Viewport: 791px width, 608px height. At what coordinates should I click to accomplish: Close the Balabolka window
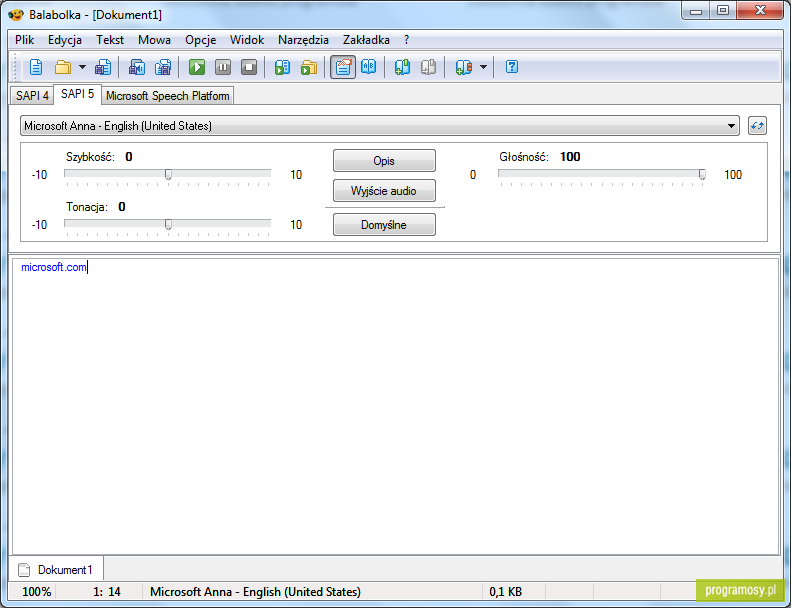(x=760, y=11)
